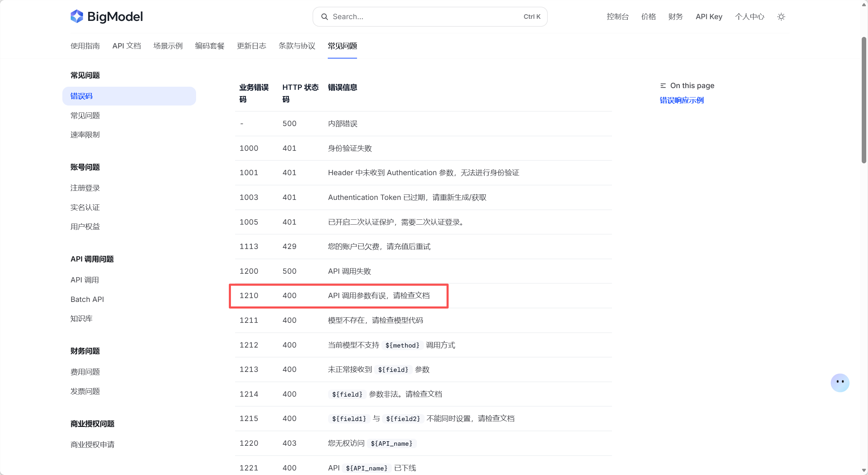
Task: Select 错误码 in the sidebar
Action: [x=129, y=96]
